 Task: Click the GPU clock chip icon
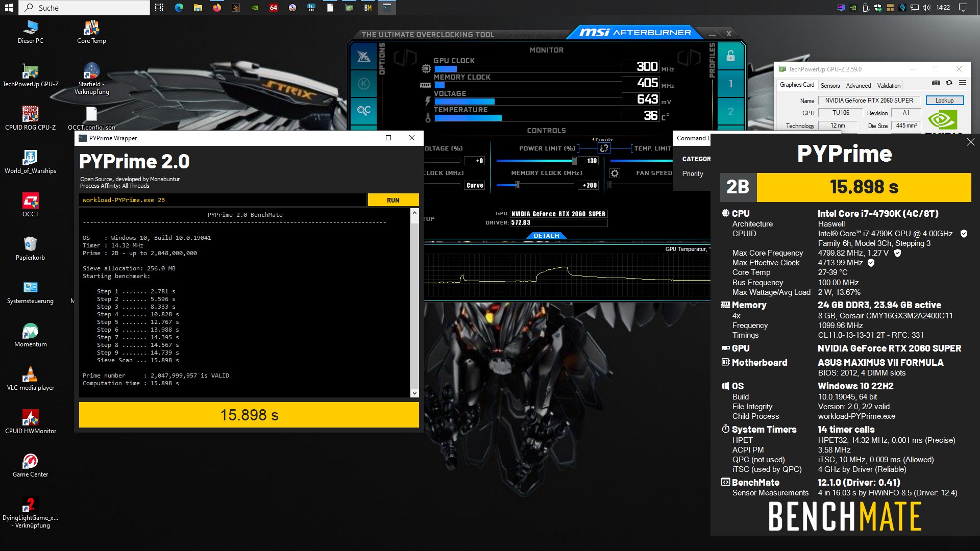click(x=426, y=68)
